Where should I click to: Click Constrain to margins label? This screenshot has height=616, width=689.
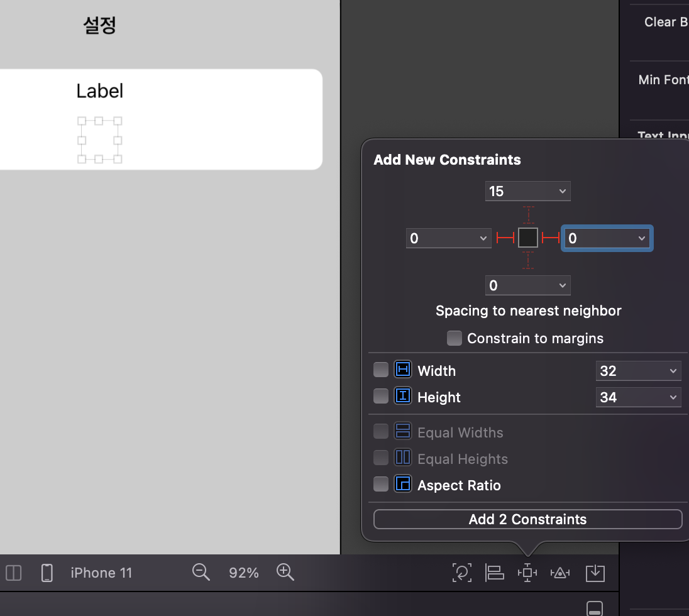click(535, 338)
